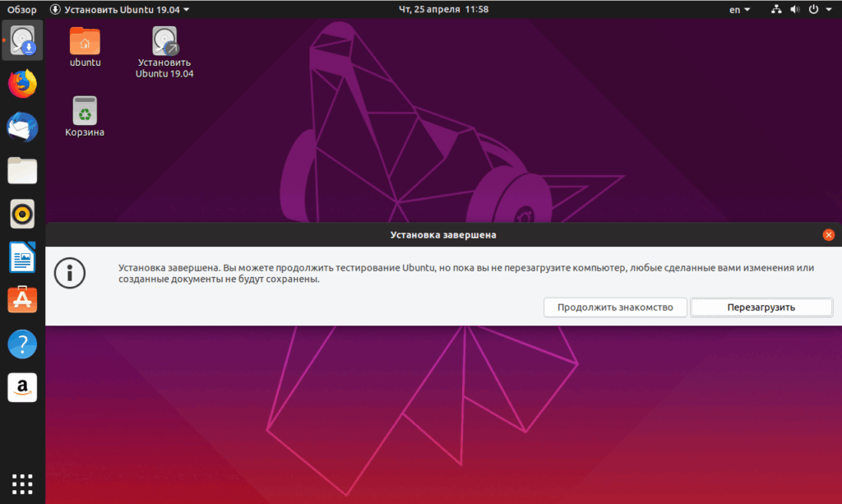Open Ubuntu Software center
This screenshot has height=504, width=842.
point(22,299)
